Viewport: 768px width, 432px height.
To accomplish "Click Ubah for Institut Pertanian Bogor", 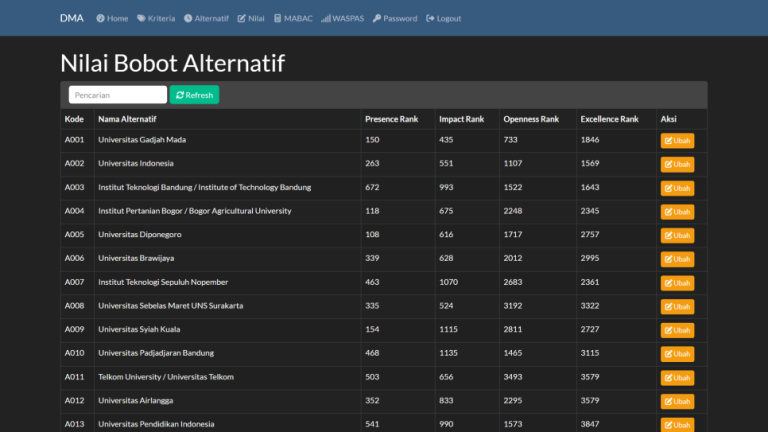I will click(x=677, y=212).
